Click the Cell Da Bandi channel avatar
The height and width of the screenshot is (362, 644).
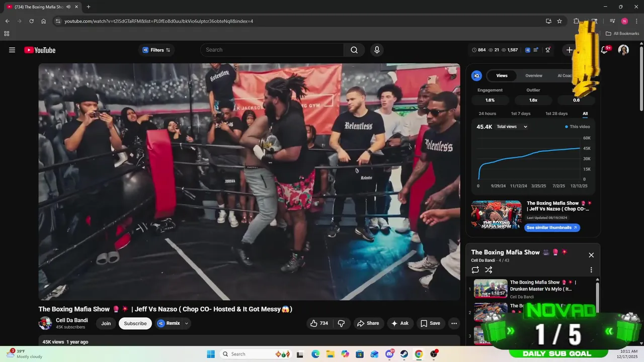[45, 323]
